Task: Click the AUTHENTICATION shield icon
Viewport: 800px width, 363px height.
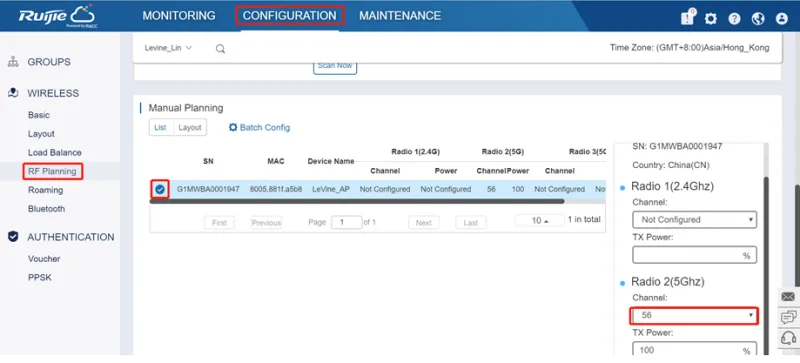Action: 13,236
